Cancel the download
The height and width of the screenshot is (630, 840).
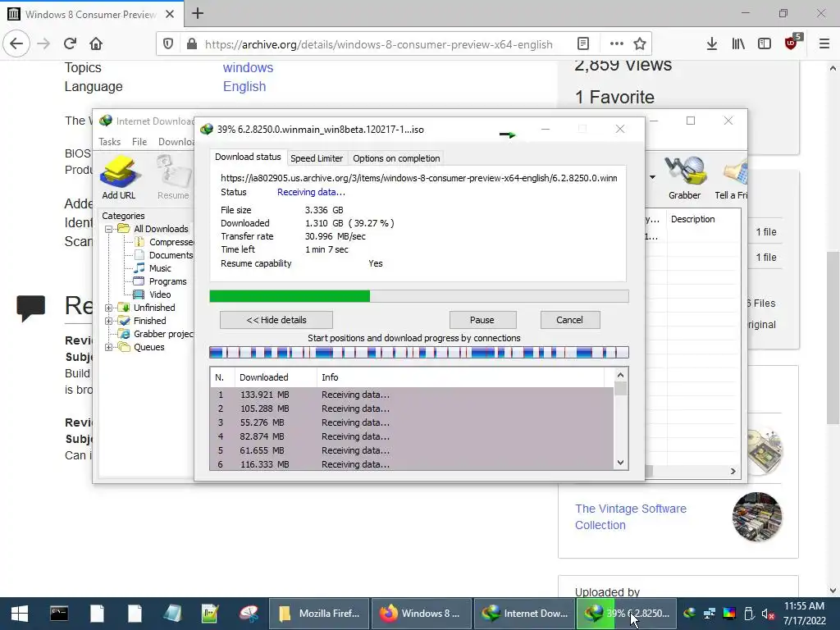click(x=569, y=320)
